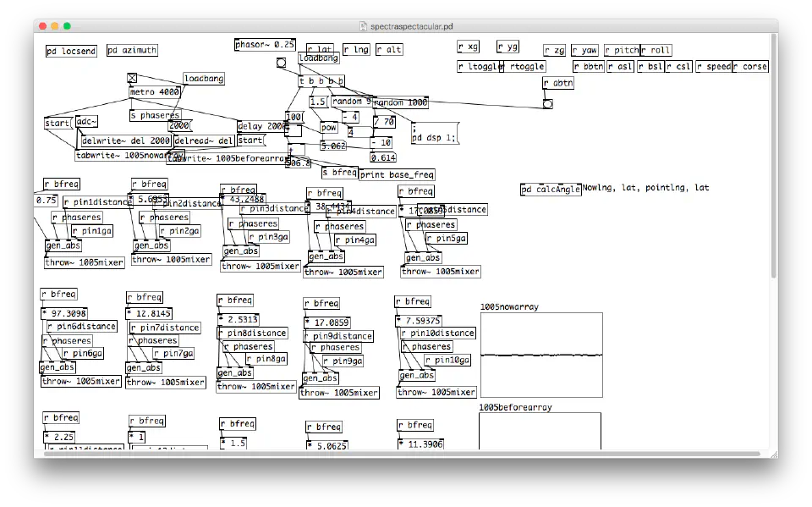Select the 'r pitch' receive object
Screen dimensions: 812x507
point(622,51)
